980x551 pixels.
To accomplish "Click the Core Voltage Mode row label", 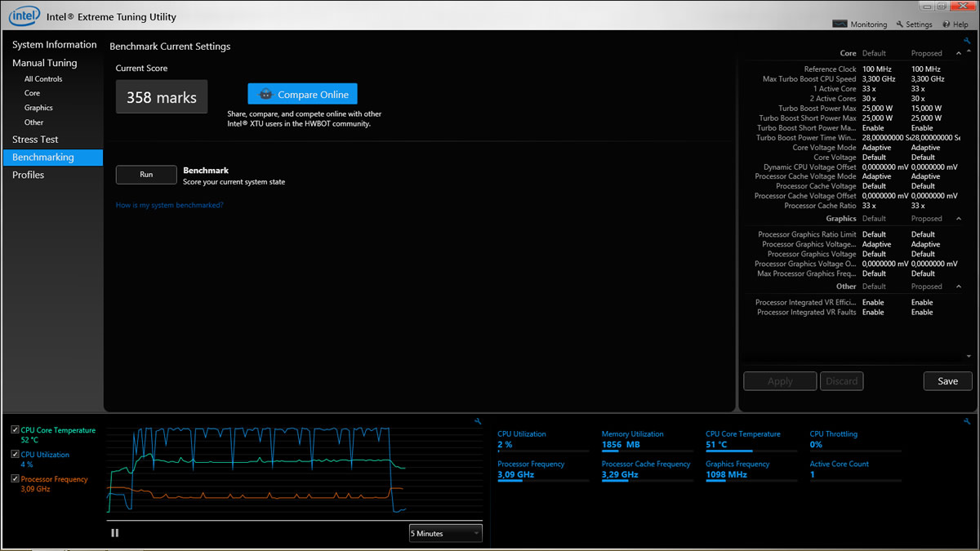I will (824, 148).
